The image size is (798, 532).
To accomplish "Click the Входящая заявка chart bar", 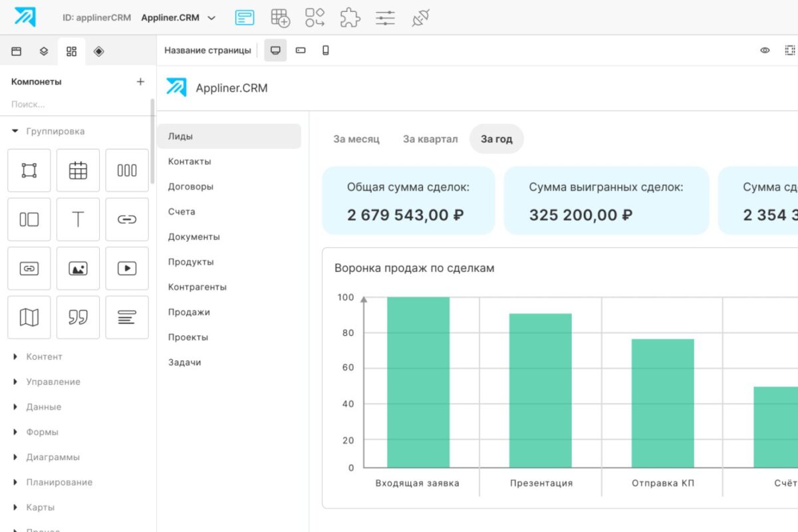I will point(418,382).
